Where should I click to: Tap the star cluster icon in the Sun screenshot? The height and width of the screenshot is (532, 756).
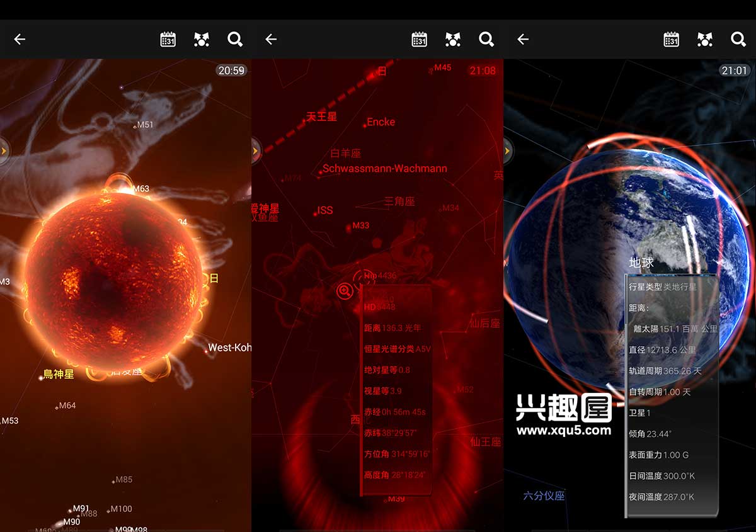202,39
